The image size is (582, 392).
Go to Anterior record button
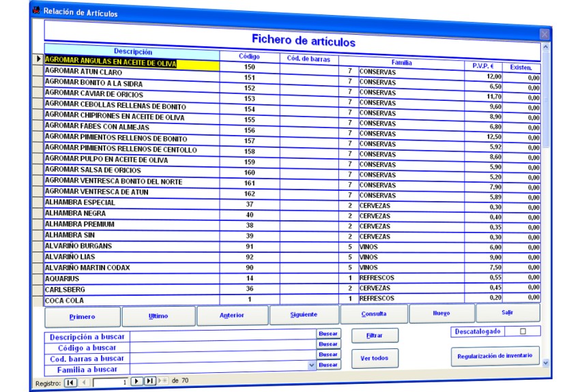coord(232,315)
